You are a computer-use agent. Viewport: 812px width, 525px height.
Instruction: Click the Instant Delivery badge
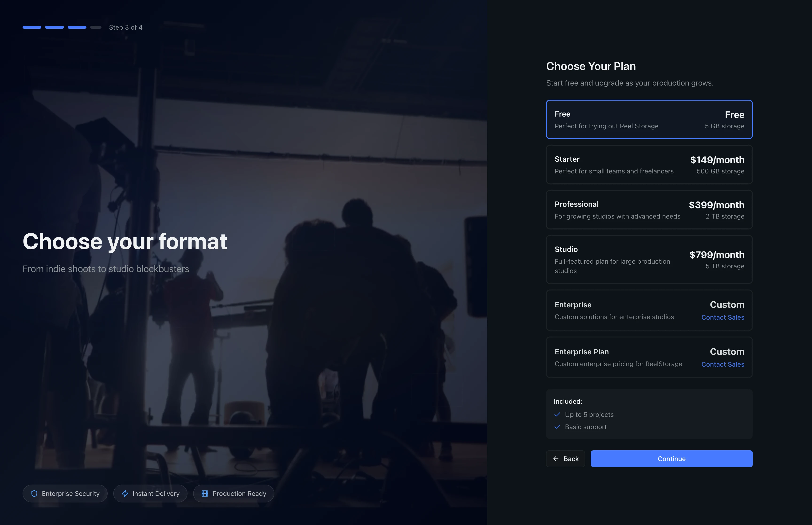click(x=150, y=493)
